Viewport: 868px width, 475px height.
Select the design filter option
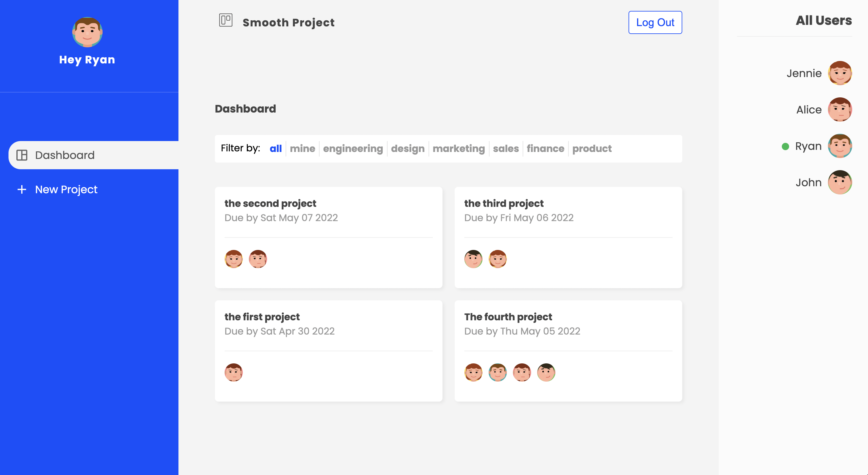click(x=408, y=149)
